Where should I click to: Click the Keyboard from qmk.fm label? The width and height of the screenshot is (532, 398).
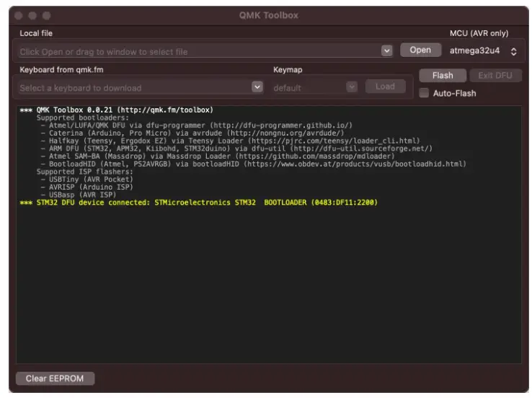pyautogui.click(x=61, y=69)
